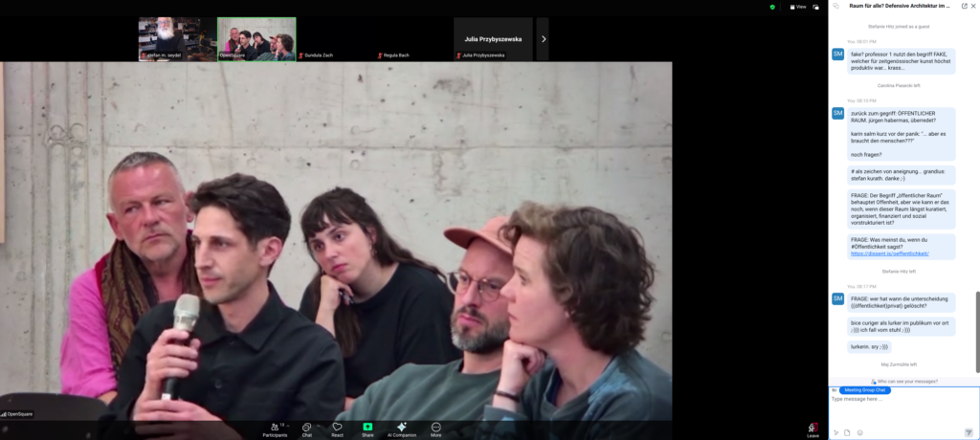This screenshot has height=440, width=980.
Task: Open the More options menu
Action: pos(436,429)
